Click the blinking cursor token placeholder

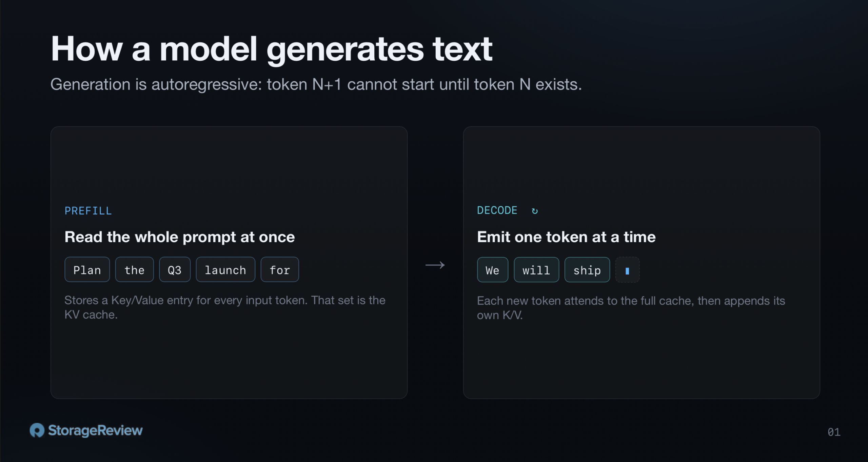[627, 270]
